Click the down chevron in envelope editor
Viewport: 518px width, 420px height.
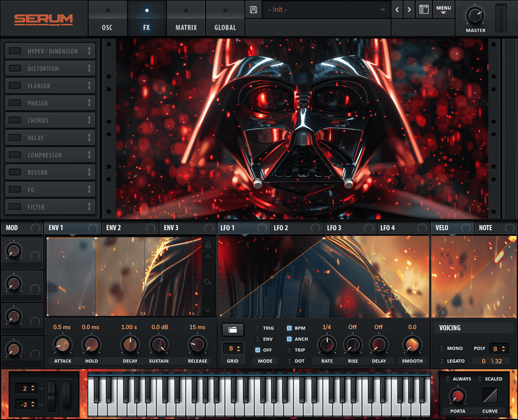[x=208, y=310]
